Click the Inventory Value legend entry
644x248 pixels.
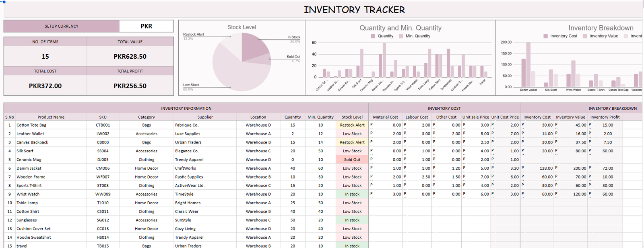point(603,36)
